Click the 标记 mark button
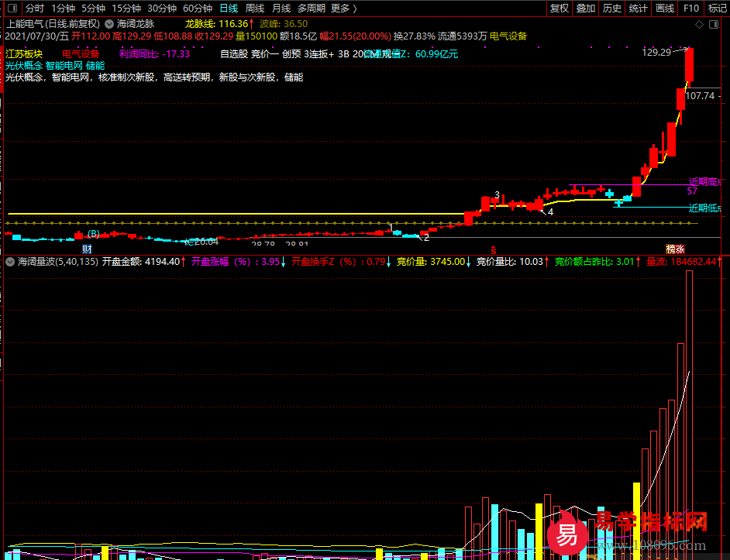The width and height of the screenshot is (730, 560). click(718, 9)
